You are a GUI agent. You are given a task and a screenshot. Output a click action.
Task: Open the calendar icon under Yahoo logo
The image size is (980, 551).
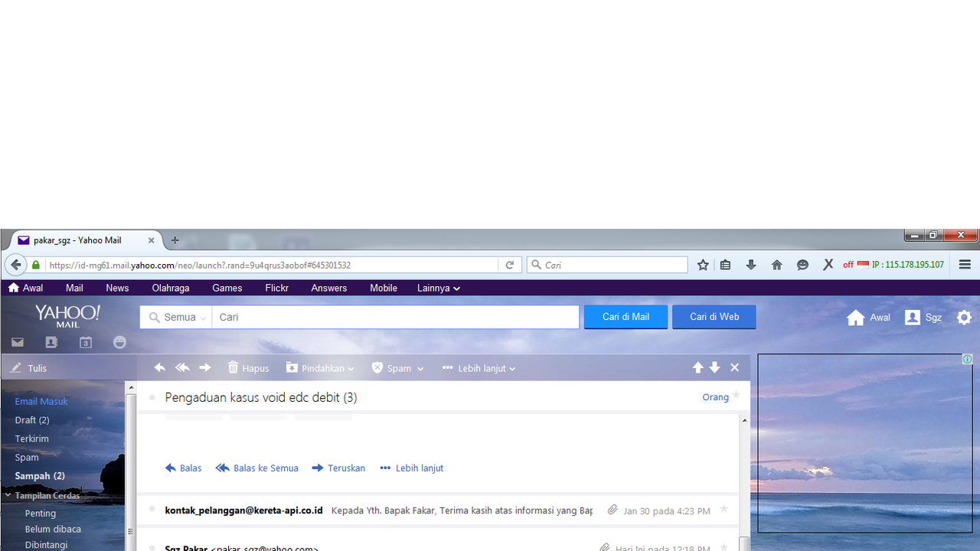tap(86, 342)
